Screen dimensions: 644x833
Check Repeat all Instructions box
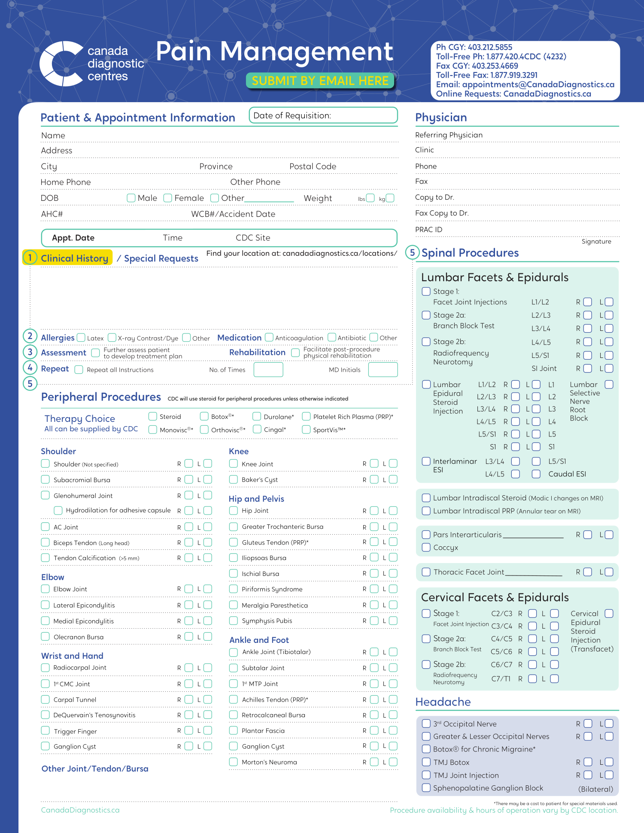(x=79, y=370)
